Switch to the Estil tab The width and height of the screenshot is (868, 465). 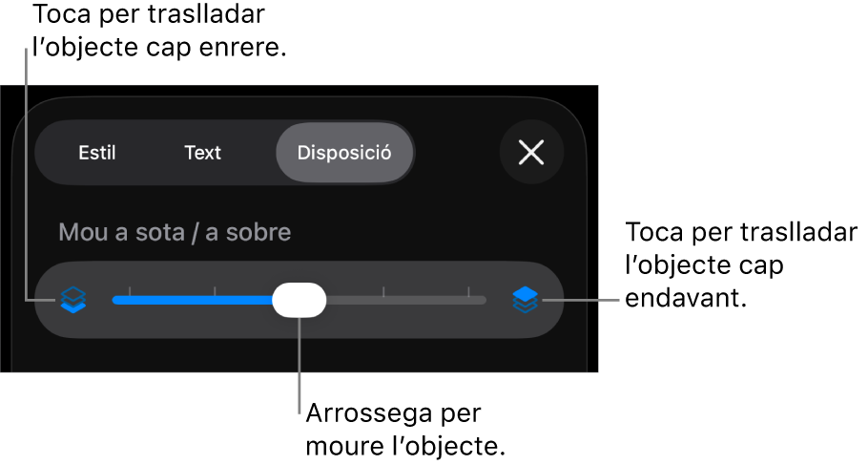[97, 153]
